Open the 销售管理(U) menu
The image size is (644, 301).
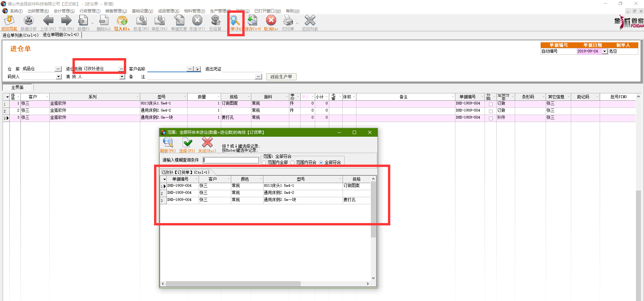(116, 11)
